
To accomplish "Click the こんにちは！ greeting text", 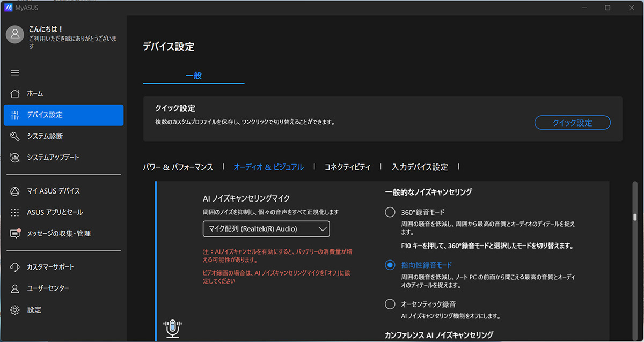I will click(x=46, y=29).
